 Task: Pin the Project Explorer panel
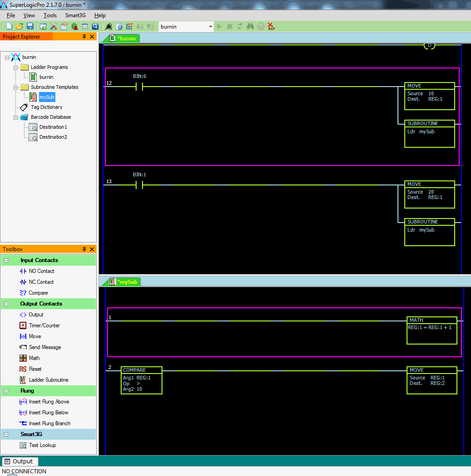[84, 37]
